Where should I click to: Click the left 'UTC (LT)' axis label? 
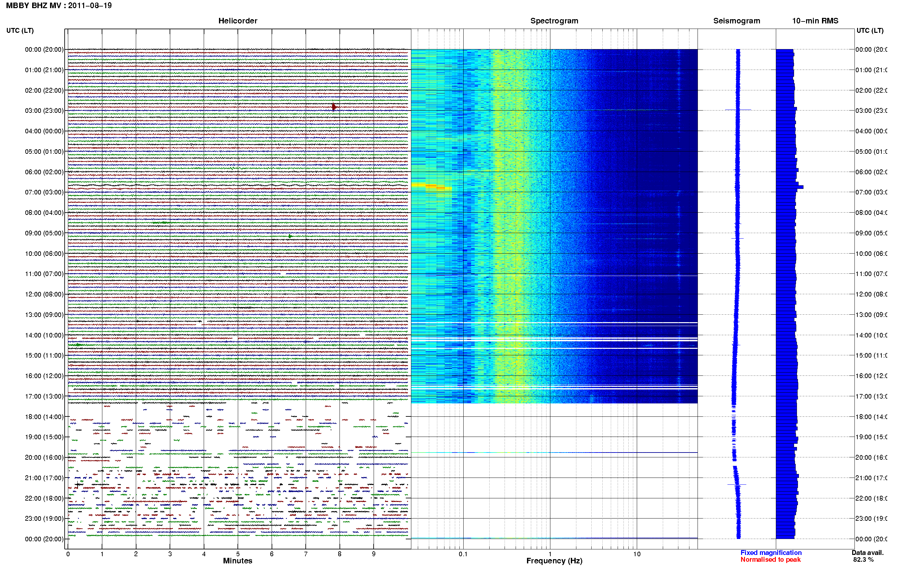(20, 31)
